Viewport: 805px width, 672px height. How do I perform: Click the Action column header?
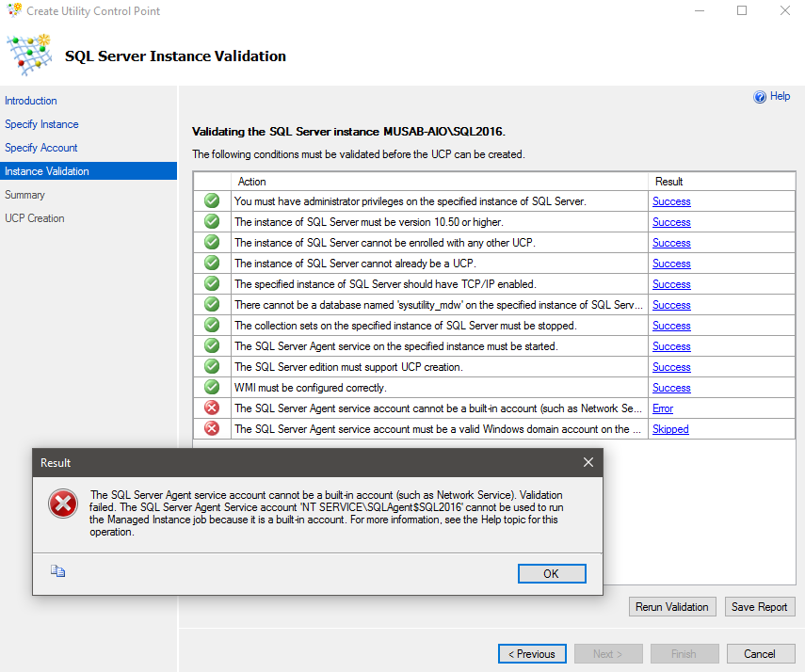click(x=252, y=182)
